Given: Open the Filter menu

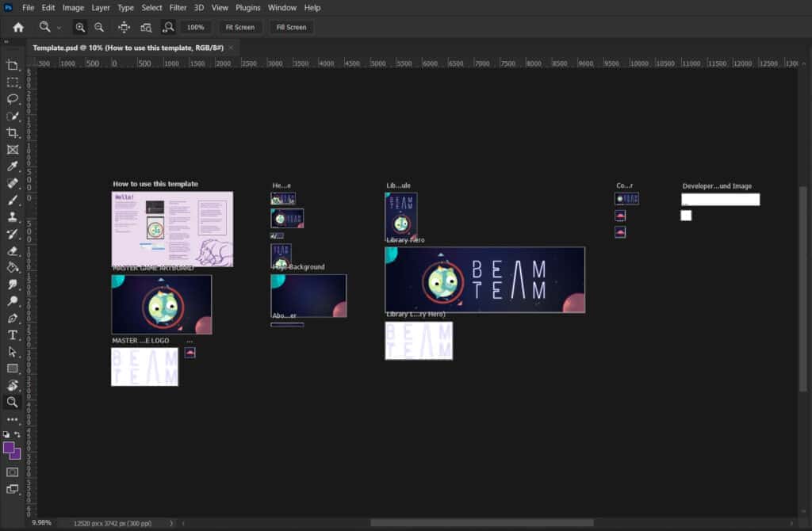Looking at the screenshot, I should [x=178, y=8].
